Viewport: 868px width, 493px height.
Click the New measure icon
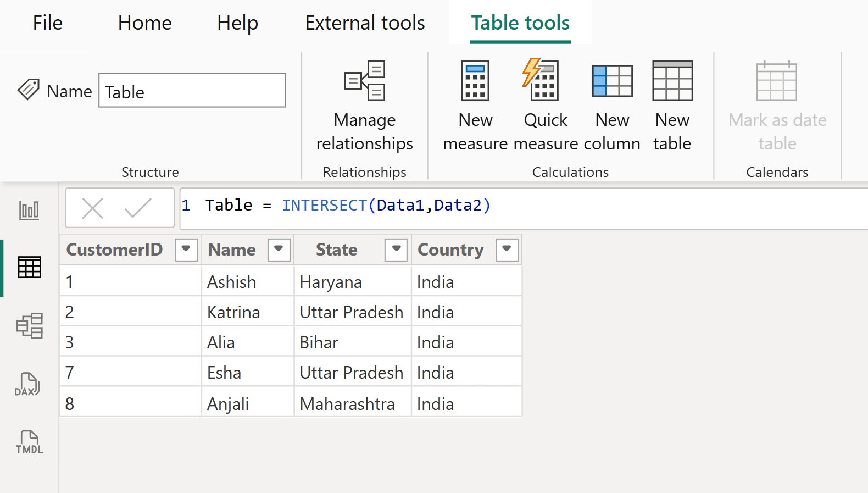point(475,106)
